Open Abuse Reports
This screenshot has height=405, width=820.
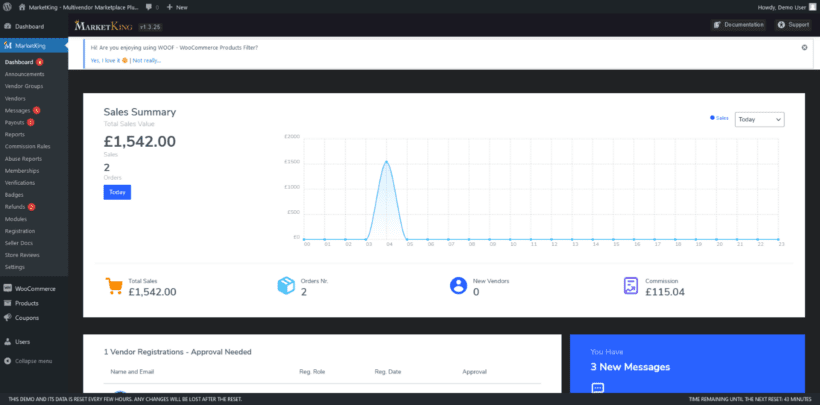(x=23, y=159)
